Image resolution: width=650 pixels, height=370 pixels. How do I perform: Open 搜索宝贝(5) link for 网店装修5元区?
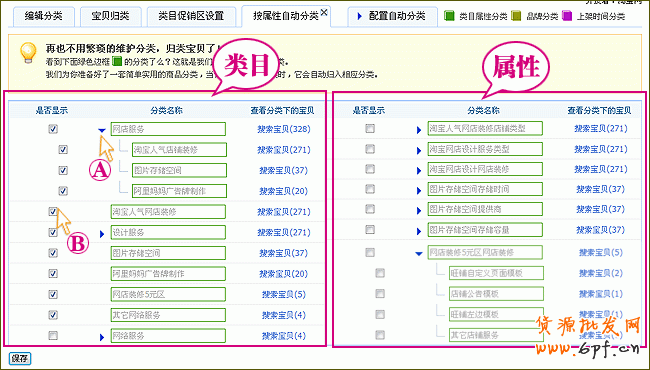point(284,294)
